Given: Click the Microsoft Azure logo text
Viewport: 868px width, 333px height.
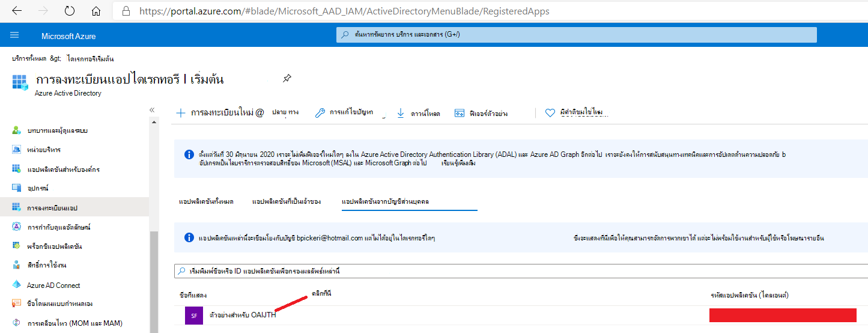Looking at the screenshot, I should tap(68, 36).
